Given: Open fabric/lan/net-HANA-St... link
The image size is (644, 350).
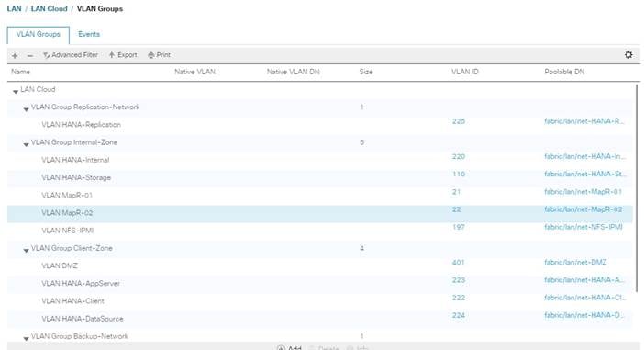Looking at the screenshot, I should pyautogui.click(x=585, y=175).
